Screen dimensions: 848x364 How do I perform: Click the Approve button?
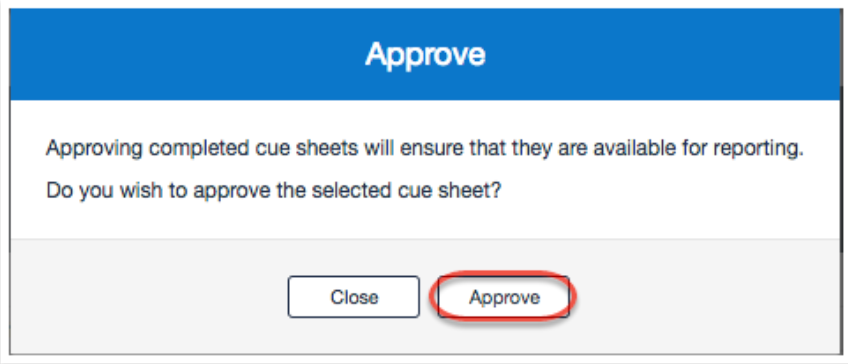click(x=504, y=296)
